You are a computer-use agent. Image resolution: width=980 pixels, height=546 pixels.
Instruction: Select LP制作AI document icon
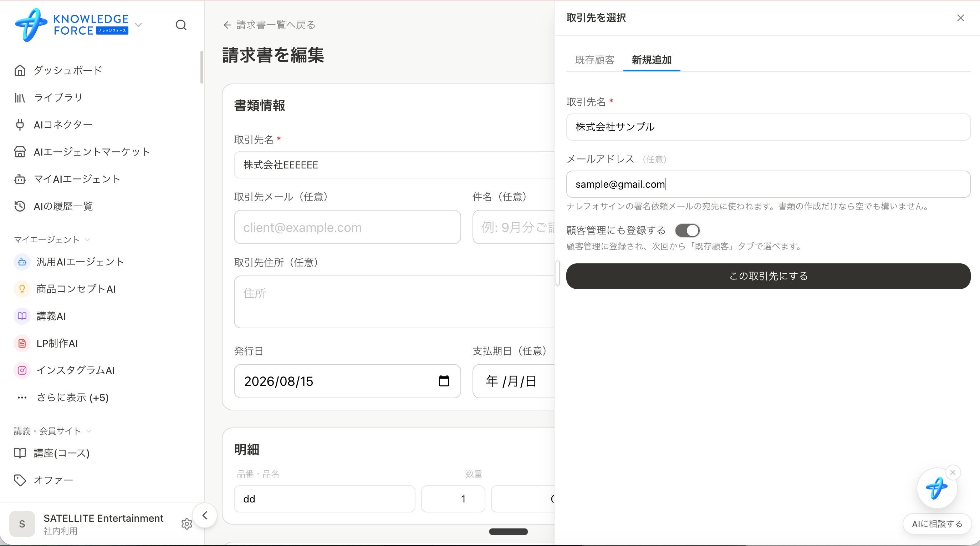click(x=22, y=343)
